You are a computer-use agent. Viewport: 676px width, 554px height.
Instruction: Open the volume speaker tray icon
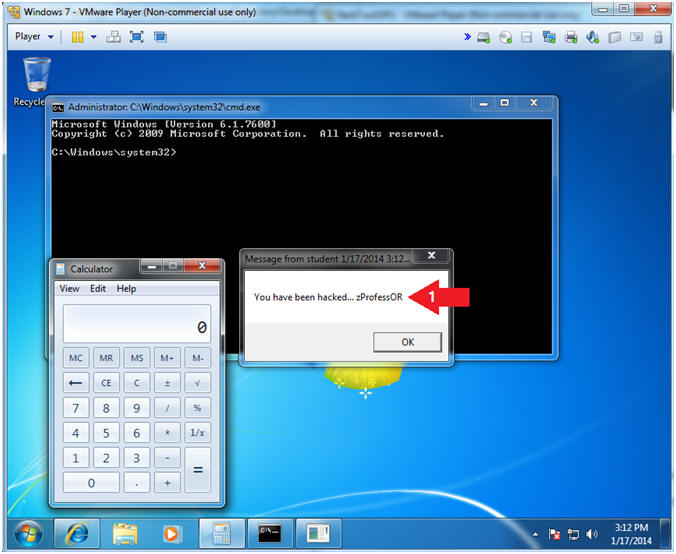click(x=592, y=535)
